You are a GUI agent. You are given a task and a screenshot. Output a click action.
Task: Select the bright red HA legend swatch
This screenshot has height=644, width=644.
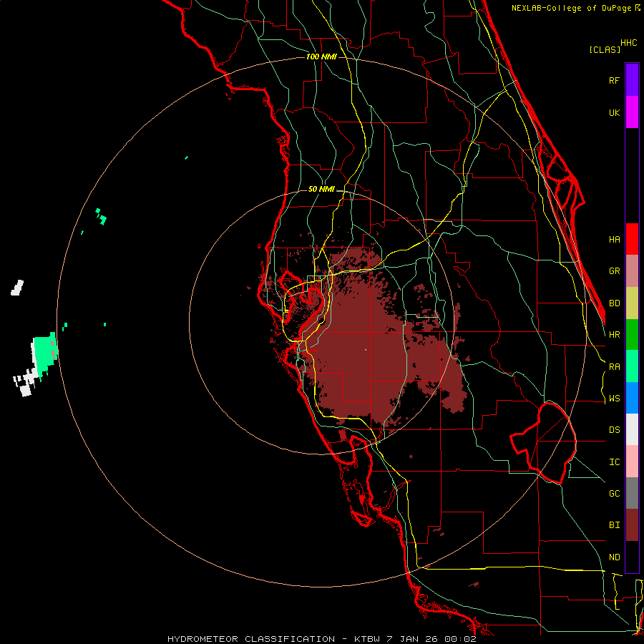[x=632, y=239]
